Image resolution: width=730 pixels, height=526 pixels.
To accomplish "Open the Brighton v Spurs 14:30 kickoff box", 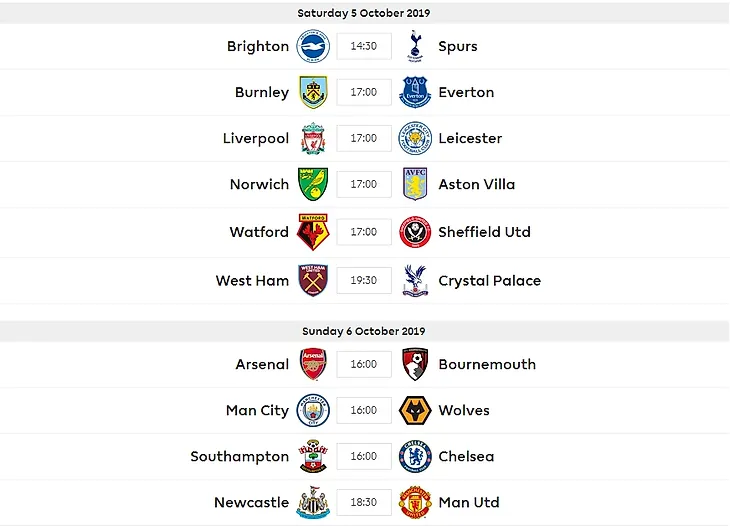I will click(364, 46).
